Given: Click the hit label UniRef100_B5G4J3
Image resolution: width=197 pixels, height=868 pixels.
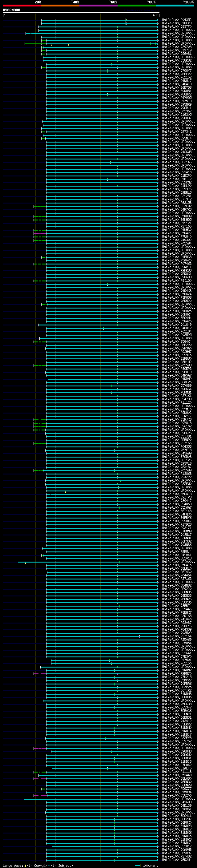Looking at the screenshot, I should 177,494.
